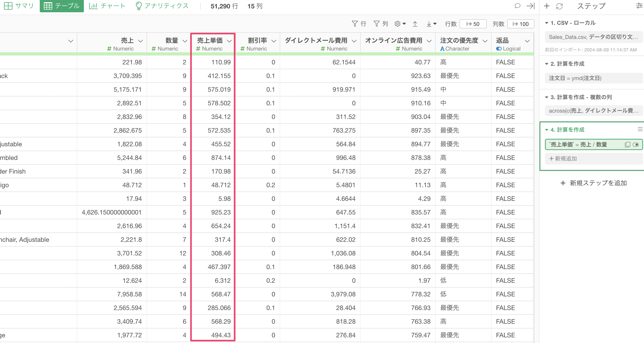Toggle the 売上単価 calculation enable switch
The width and height of the screenshot is (644, 343).
point(636,145)
